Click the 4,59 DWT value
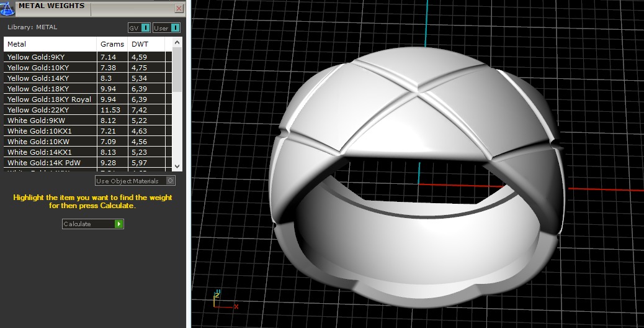The width and height of the screenshot is (644, 328). point(139,57)
